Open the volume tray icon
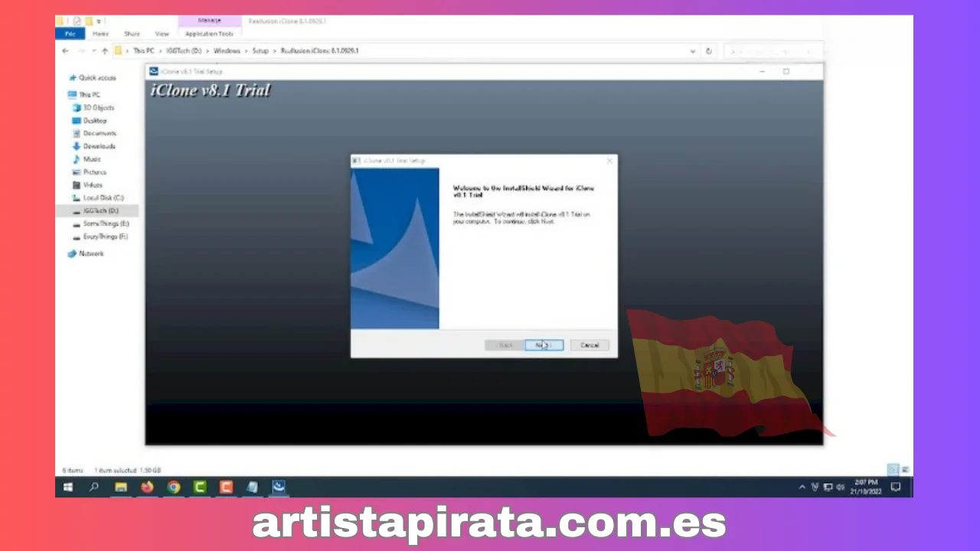Screen dimensions: 980x551 pos(840,487)
